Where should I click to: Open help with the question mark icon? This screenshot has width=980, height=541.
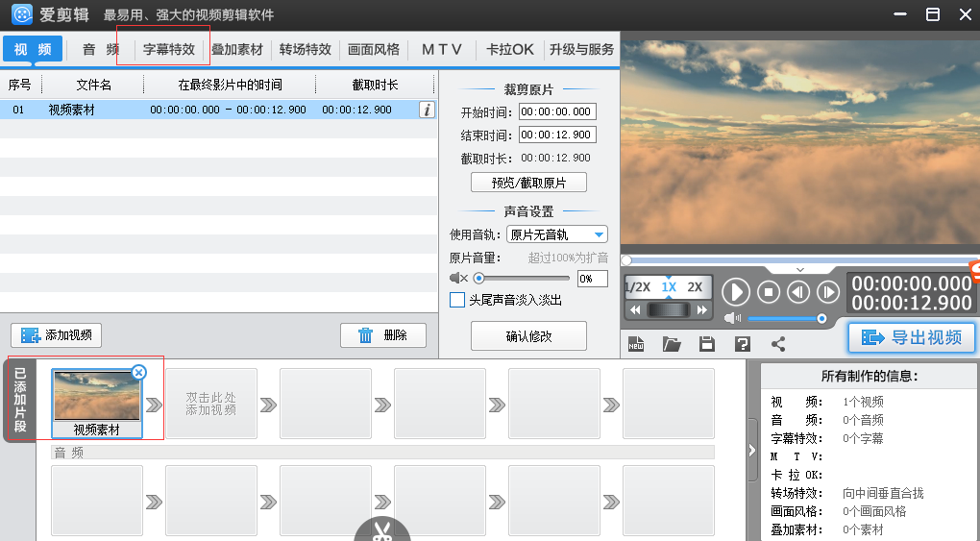click(743, 344)
